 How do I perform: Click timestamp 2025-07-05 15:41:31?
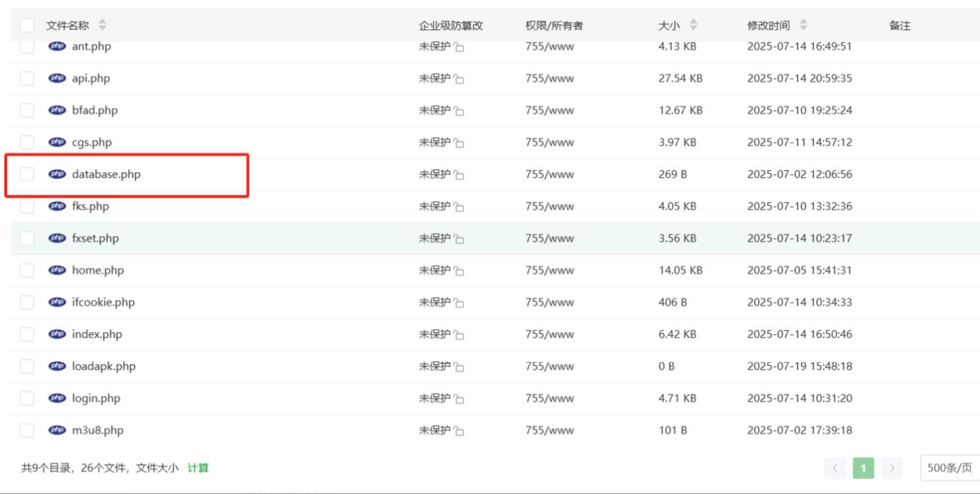click(800, 271)
